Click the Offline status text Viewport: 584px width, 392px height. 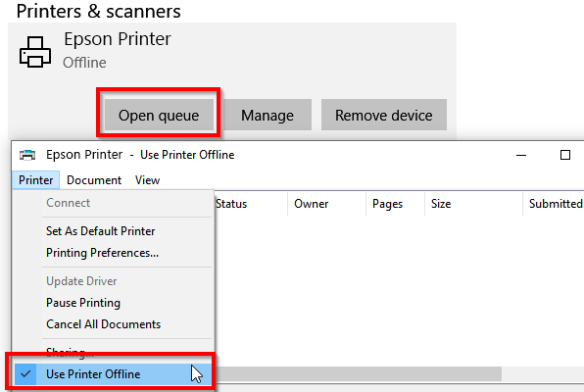[x=84, y=63]
